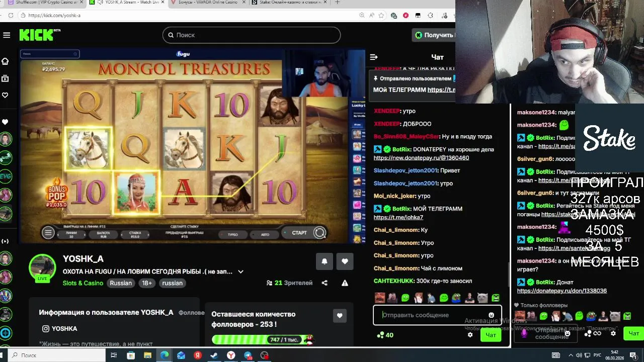The height and width of the screenshot is (362, 644).
Task: Click username Moi_nick_joker in chat
Action: click(395, 196)
